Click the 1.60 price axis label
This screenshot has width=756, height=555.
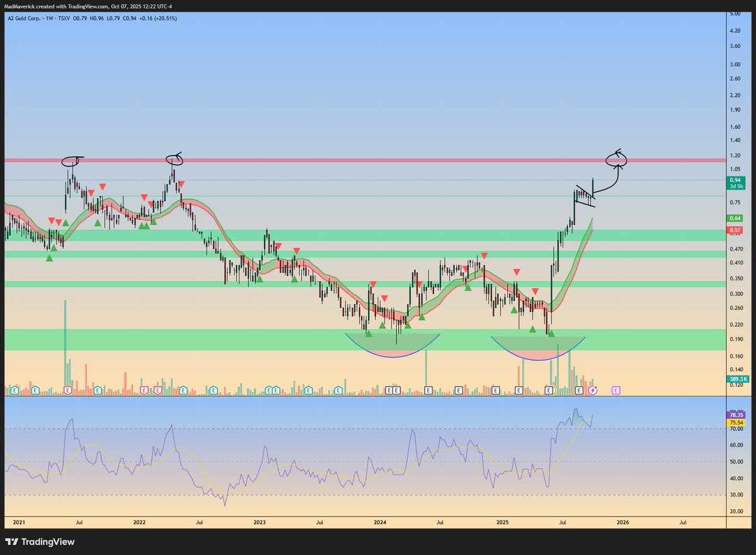pyautogui.click(x=735, y=126)
